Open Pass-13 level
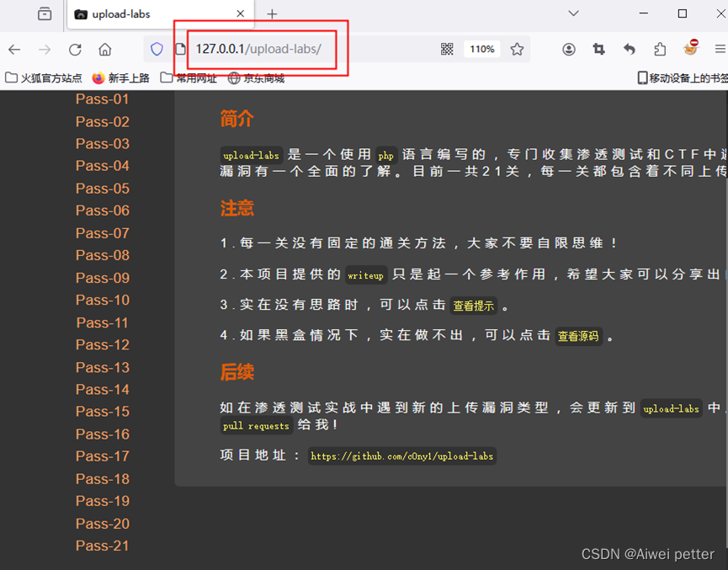The image size is (728, 570). (102, 367)
